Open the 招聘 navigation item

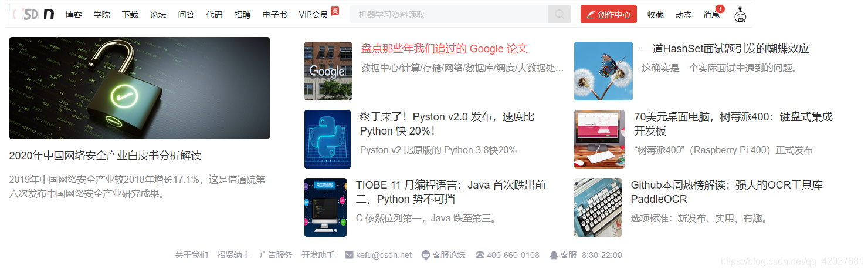(x=243, y=15)
